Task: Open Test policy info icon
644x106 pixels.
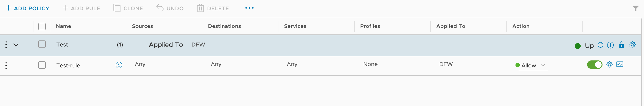Action: point(610,45)
